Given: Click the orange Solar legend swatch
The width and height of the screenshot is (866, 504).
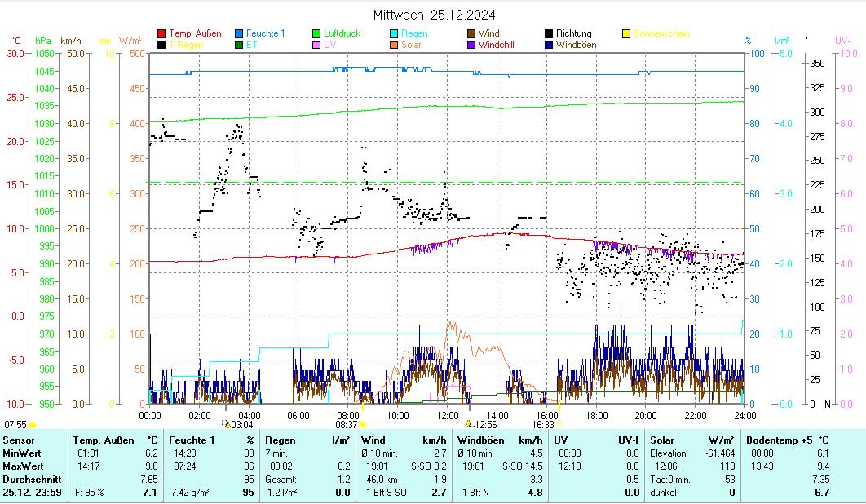Looking at the screenshot, I should point(393,45).
